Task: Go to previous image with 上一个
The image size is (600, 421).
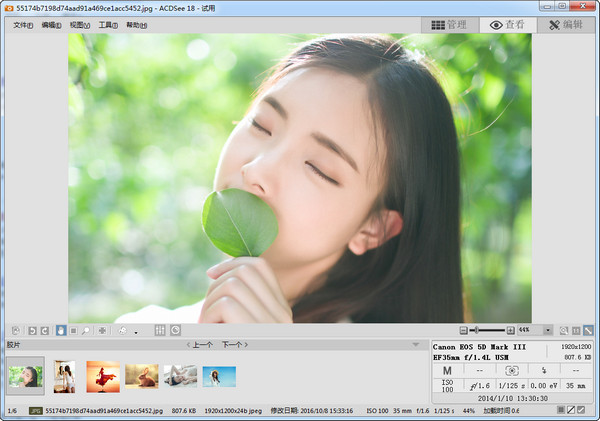Action: click(x=201, y=345)
